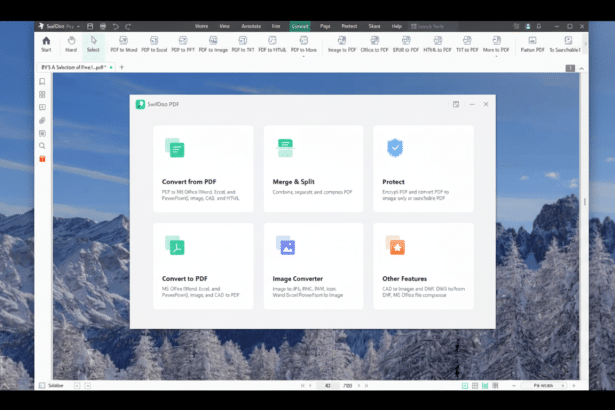The height and width of the screenshot is (410, 615).
Task: Open the Protect ribbon tab
Action: [x=349, y=24]
